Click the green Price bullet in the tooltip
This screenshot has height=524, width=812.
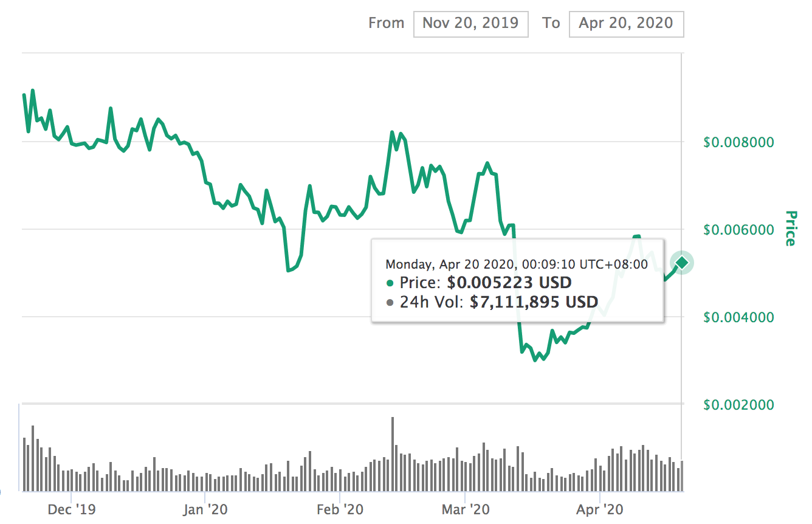point(390,283)
